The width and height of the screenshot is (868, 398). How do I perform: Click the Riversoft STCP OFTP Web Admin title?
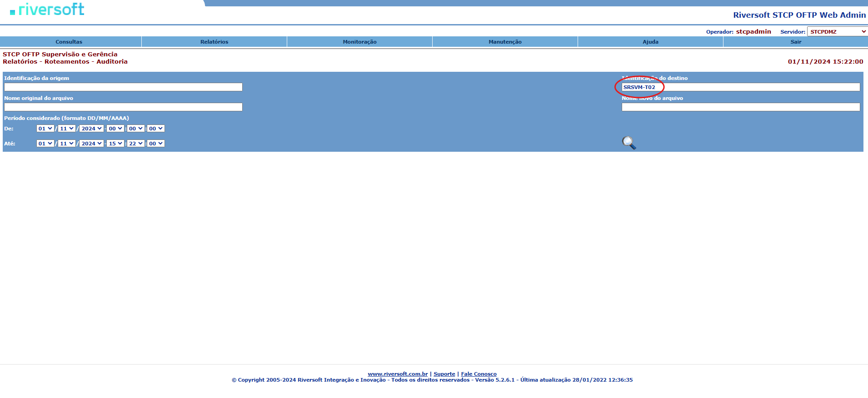coord(799,15)
